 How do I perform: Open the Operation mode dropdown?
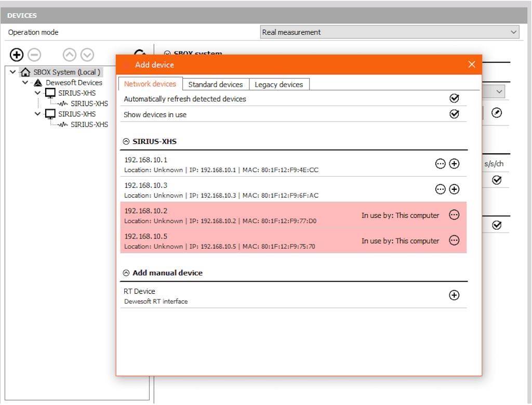[x=390, y=32]
